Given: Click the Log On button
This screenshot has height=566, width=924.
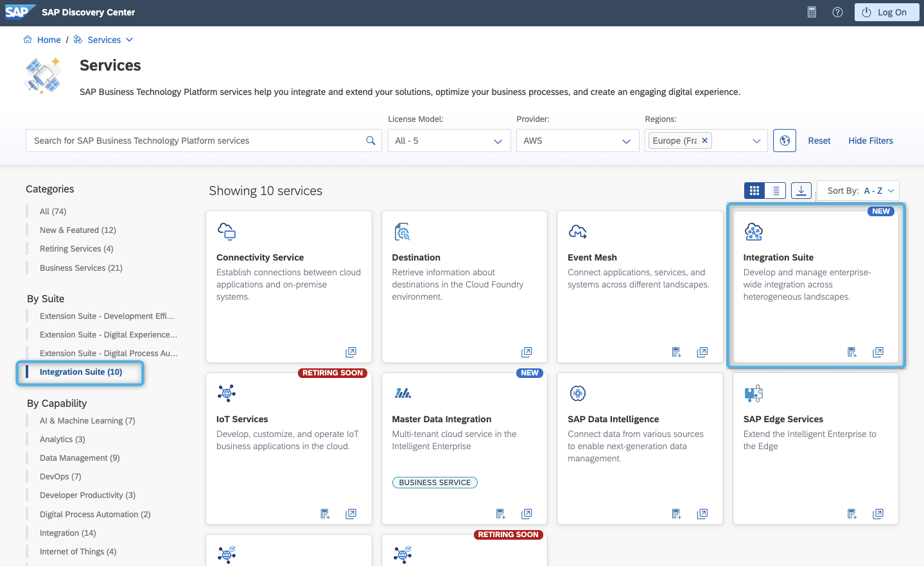Looking at the screenshot, I should (x=887, y=12).
